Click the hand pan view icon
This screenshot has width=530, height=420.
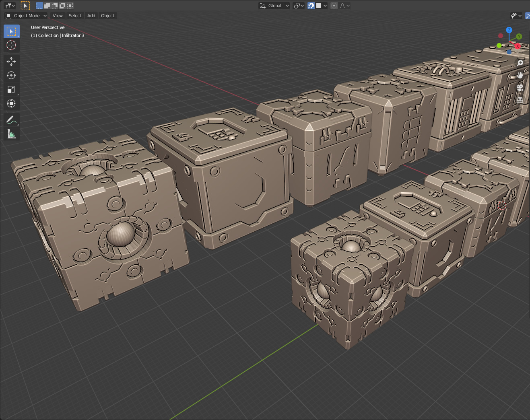[520, 75]
